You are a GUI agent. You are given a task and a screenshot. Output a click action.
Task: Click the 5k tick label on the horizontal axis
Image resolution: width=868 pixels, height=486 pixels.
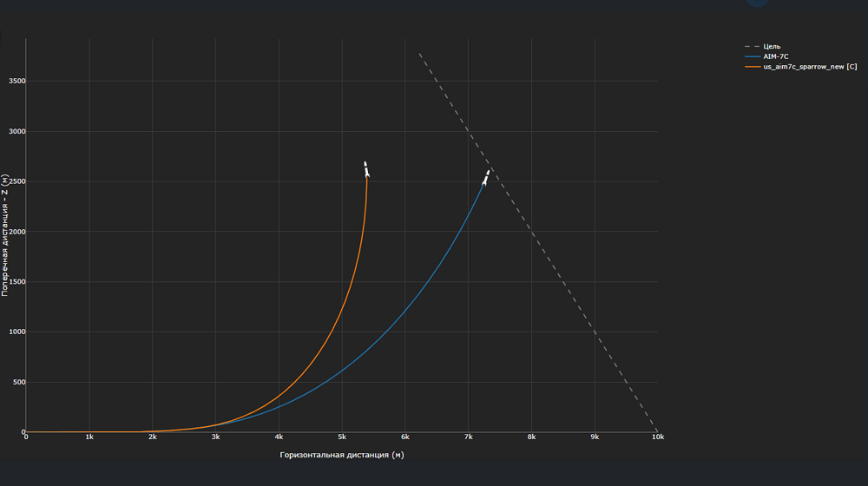(x=342, y=437)
